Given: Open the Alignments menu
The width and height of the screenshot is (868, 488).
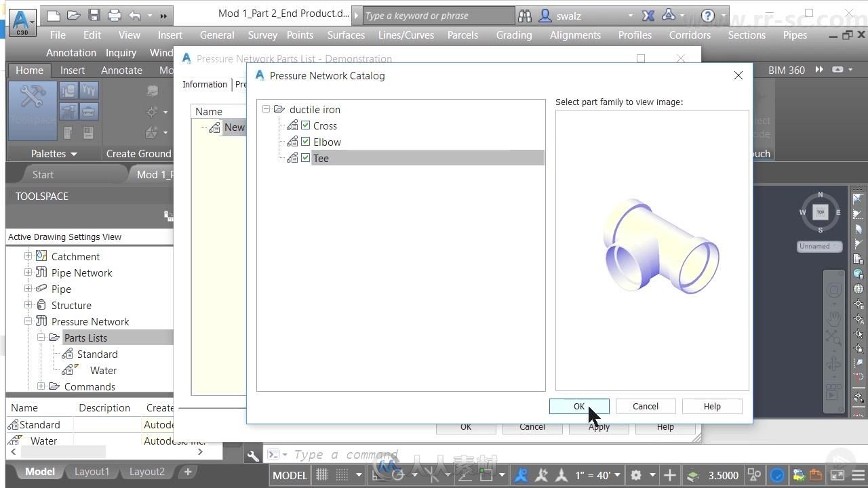Looking at the screenshot, I should pyautogui.click(x=575, y=35).
